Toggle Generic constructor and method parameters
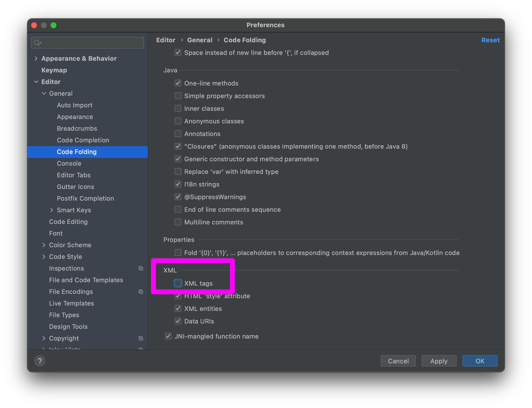Image resolution: width=532 pixels, height=408 pixels. point(178,159)
